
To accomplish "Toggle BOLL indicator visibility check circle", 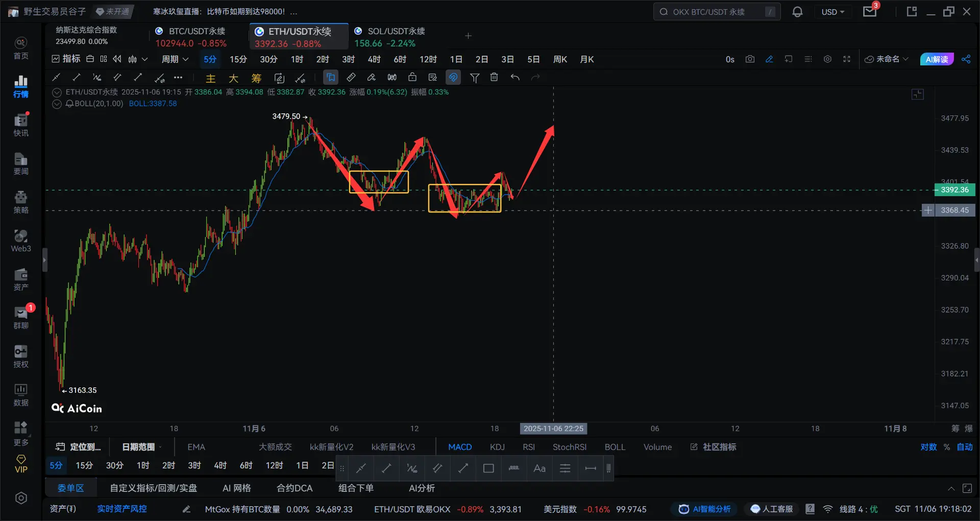I will coord(57,104).
